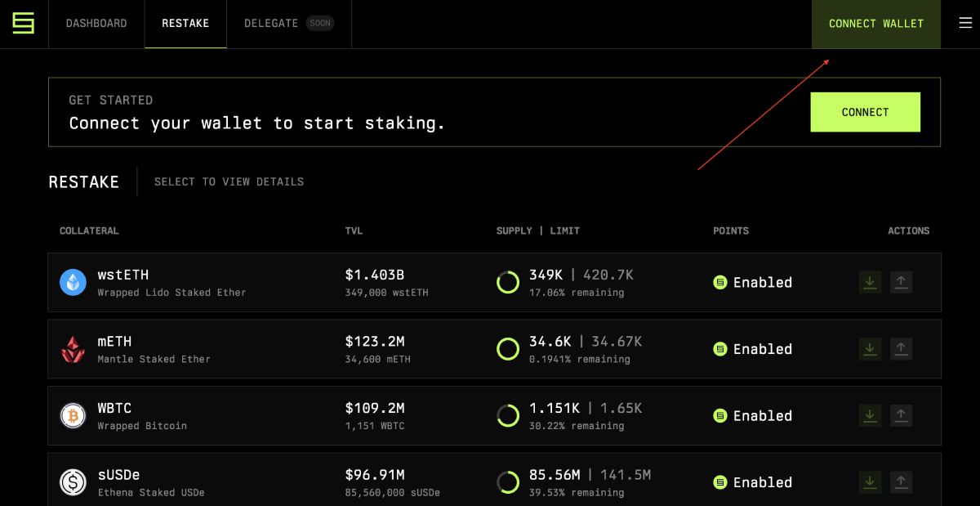Select the Restake tab
The width and height of the screenshot is (980, 506).
(185, 24)
